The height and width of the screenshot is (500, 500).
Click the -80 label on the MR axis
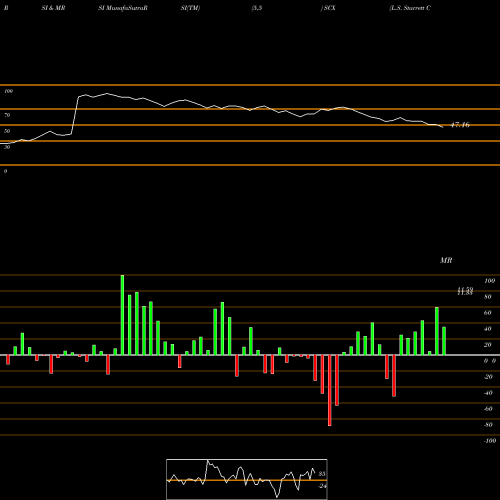point(488,425)
